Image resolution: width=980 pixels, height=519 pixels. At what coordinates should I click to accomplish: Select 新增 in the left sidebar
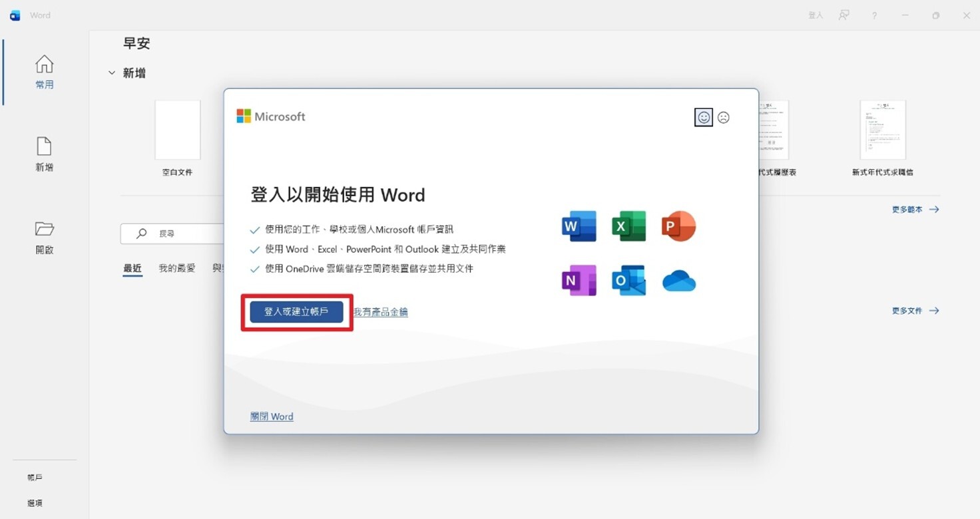click(44, 154)
